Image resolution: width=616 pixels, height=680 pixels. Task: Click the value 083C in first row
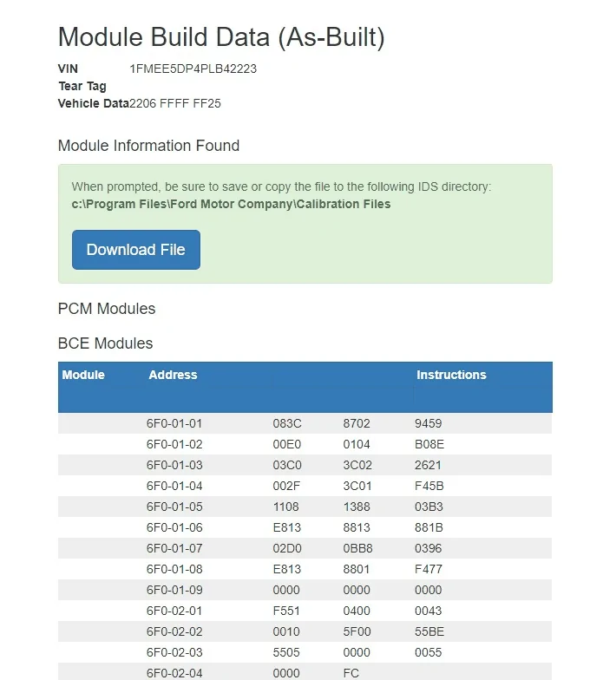286,423
